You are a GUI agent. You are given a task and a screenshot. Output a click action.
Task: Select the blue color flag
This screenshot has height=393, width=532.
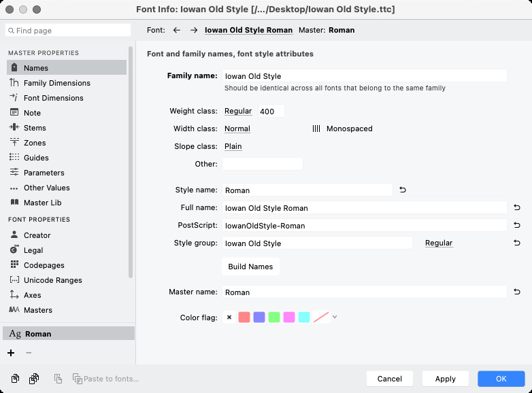coord(259,318)
